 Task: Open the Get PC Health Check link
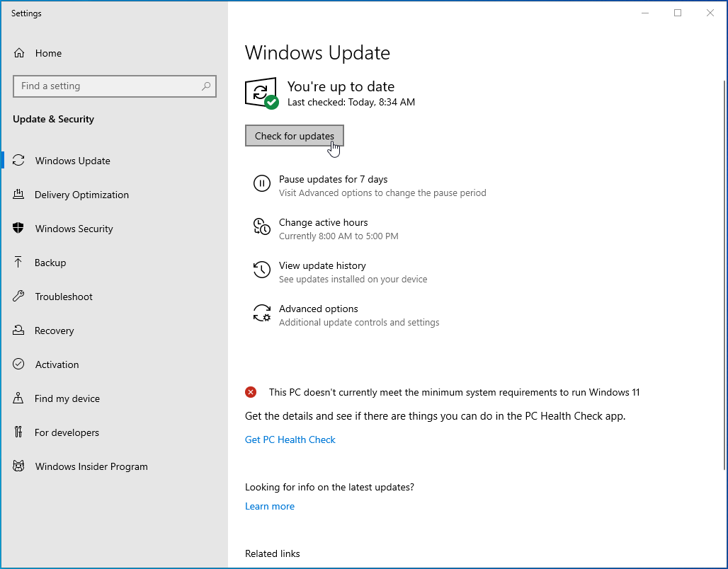click(x=290, y=439)
